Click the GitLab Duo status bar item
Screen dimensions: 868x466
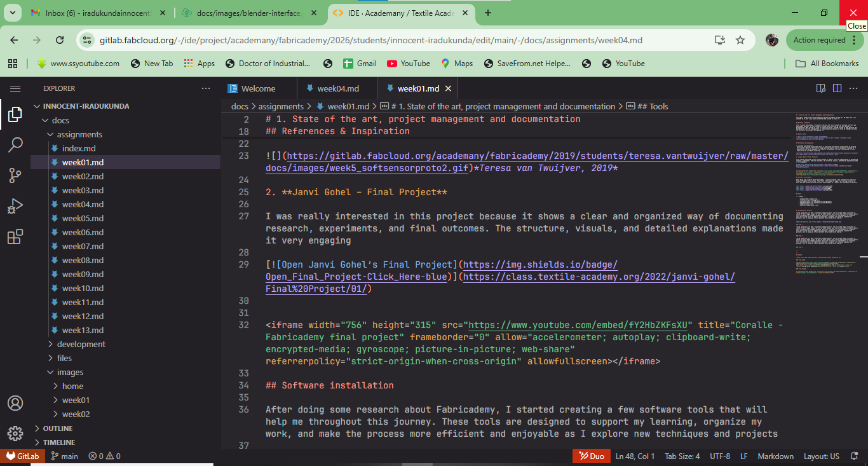pyautogui.click(x=590, y=456)
